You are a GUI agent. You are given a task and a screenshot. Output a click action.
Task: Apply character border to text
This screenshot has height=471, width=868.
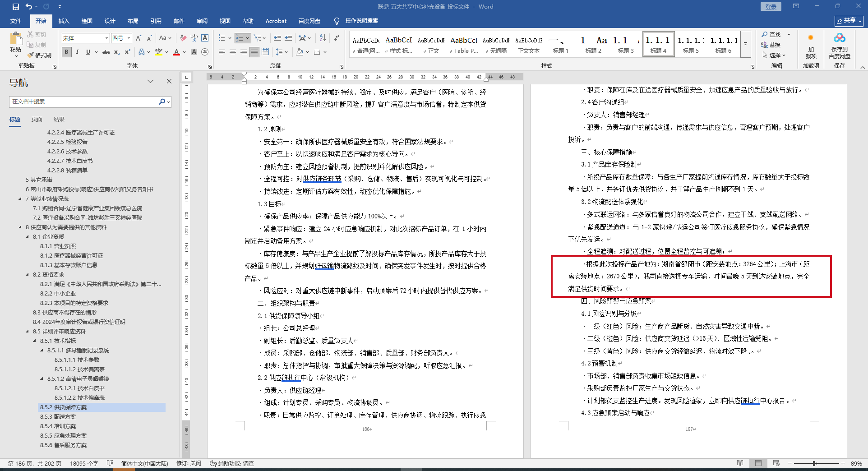click(x=205, y=38)
